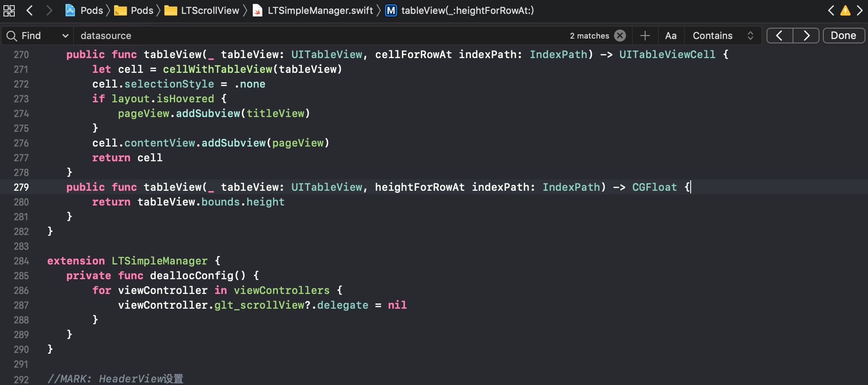Click on CGFloat return type
The image size is (868, 385).
pos(654,187)
